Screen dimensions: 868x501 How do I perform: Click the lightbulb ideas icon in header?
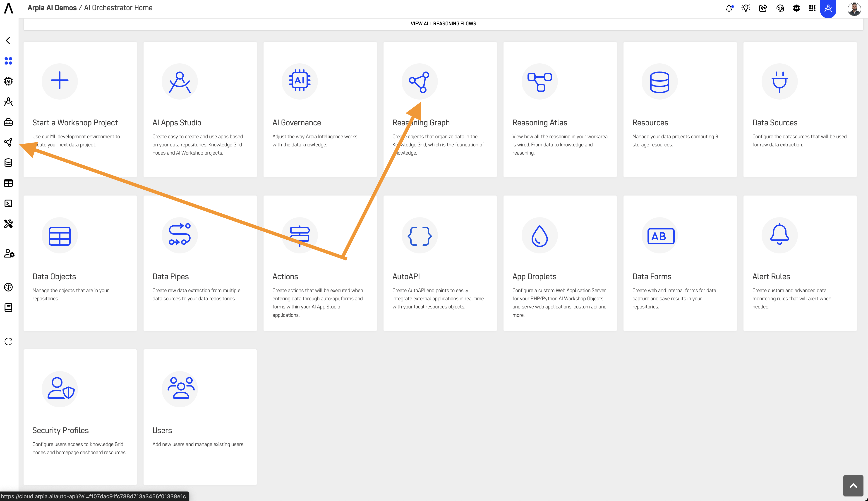coord(746,8)
